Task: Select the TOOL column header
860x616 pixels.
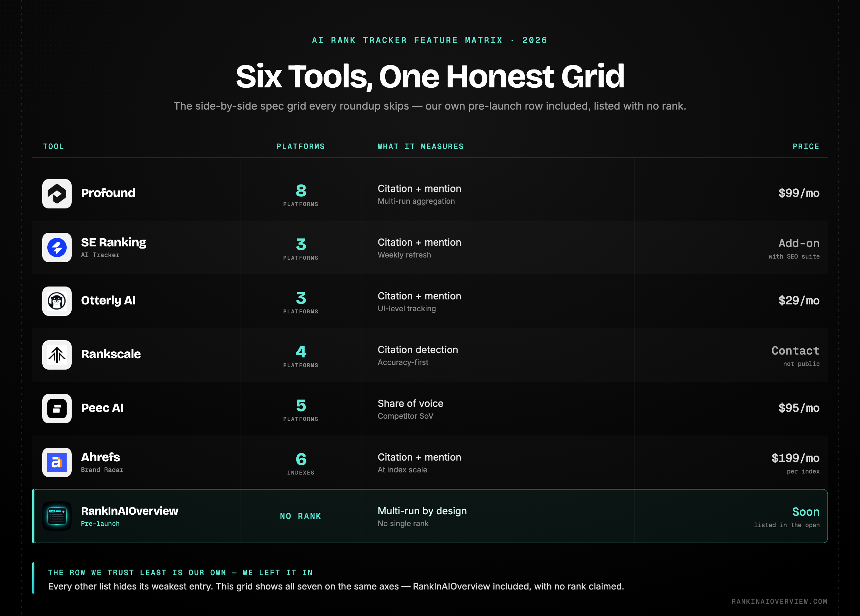Action: [53, 146]
